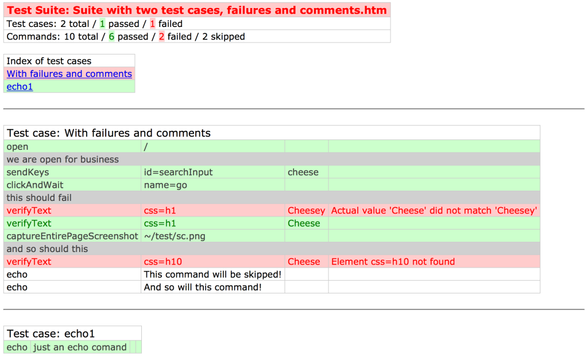
Task: Click the 'Index of test cases' header
Action: pos(69,61)
